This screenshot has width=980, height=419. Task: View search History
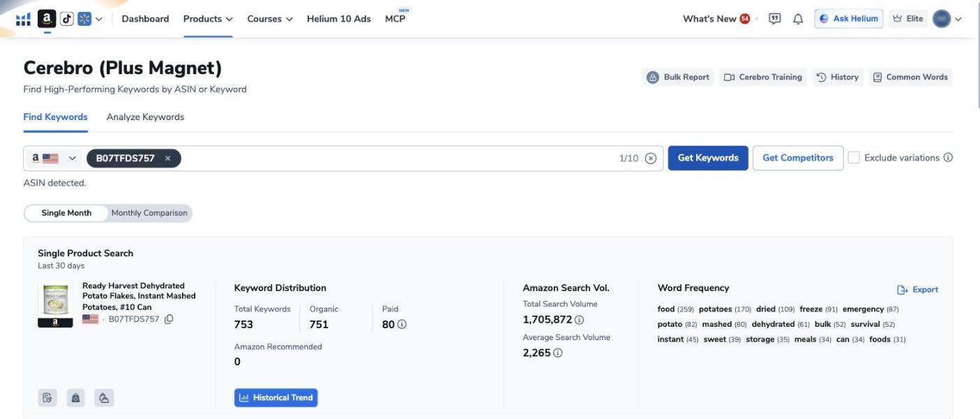coord(838,78)
